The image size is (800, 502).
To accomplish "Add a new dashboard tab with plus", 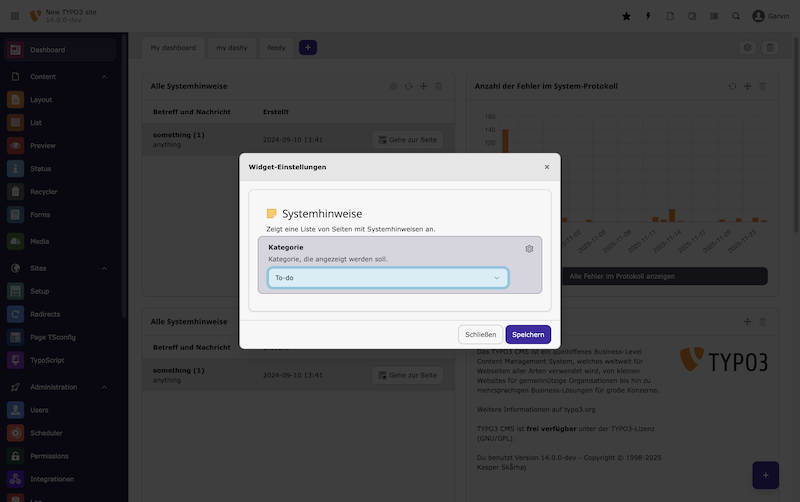I will coord(308,48).
